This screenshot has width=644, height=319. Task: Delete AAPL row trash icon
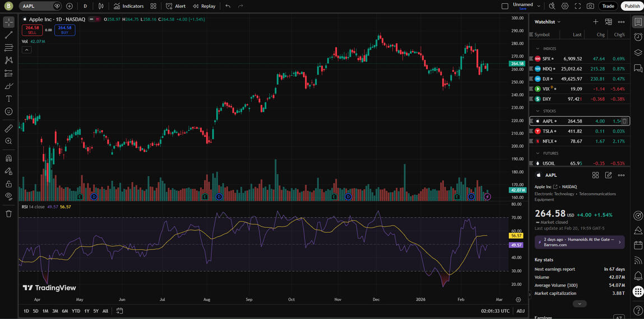click(x=624, y=121)
